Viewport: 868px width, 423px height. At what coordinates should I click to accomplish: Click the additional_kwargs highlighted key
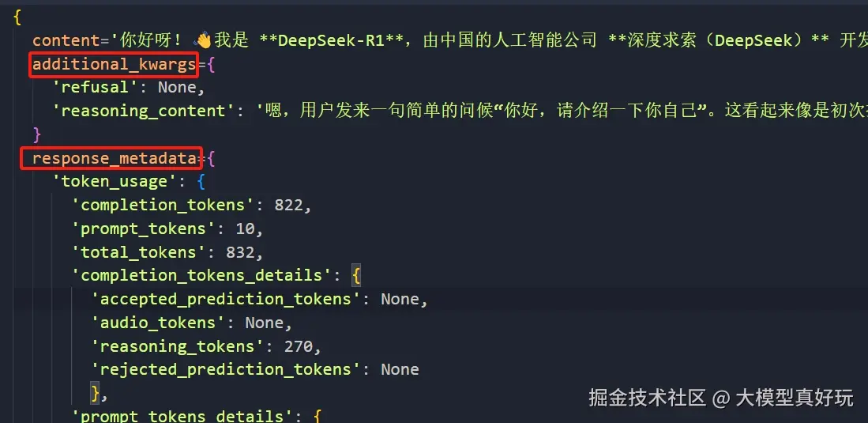pyautogui.click(x=114, y=64)
